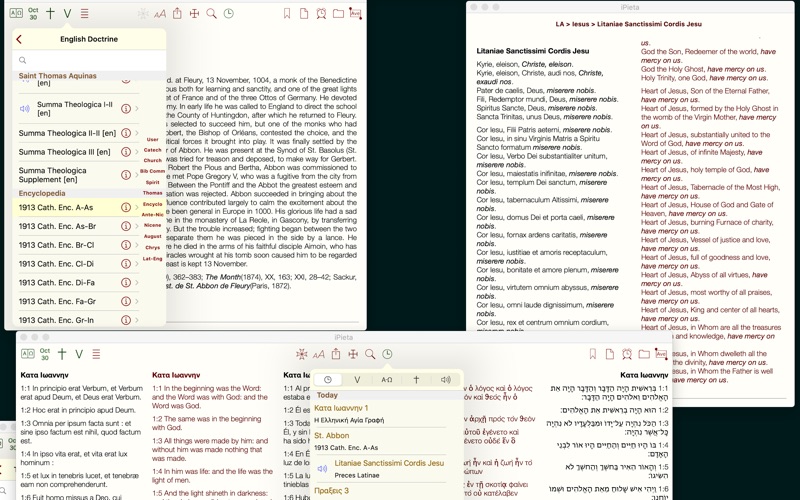
Task: Open history clock icon in top-left window toolbar
Action: [x=229, y=14]
